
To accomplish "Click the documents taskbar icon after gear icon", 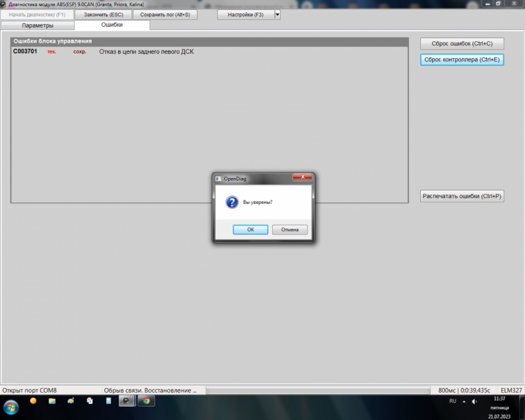I will coord(90,401).
